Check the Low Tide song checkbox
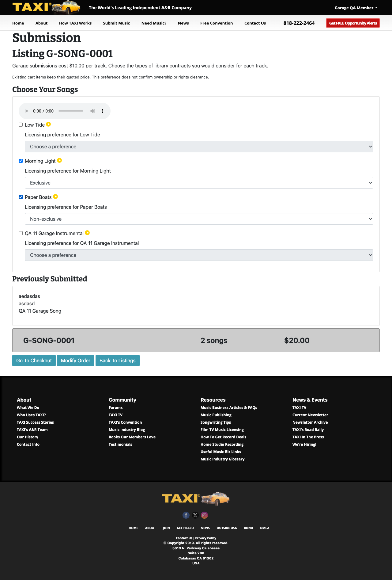This screenshot has height=580, width=392. click(21, 125)
